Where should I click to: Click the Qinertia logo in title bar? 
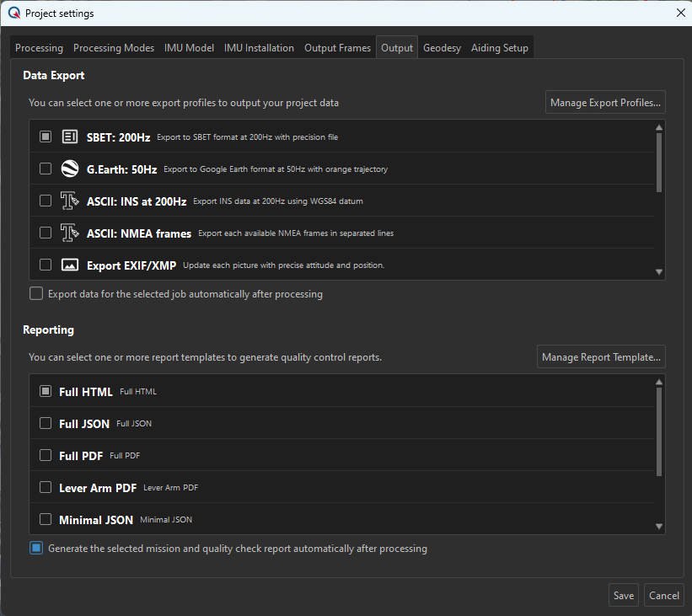[x=13, y=13]
